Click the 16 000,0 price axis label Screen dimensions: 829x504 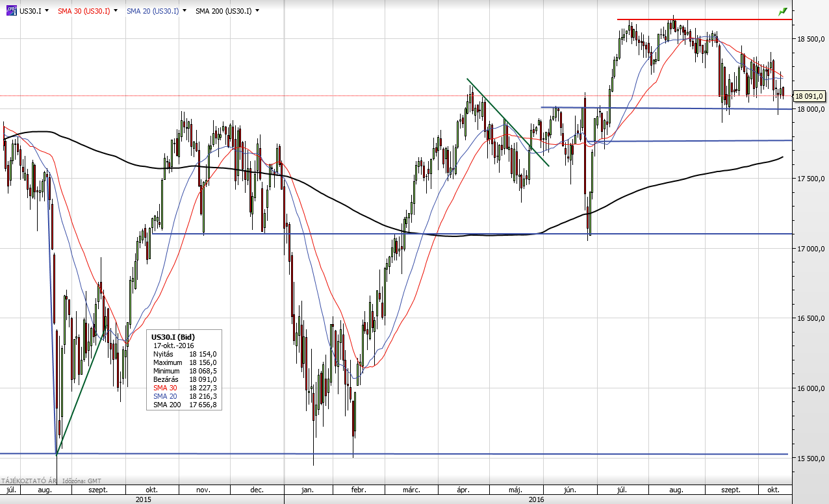811,388
